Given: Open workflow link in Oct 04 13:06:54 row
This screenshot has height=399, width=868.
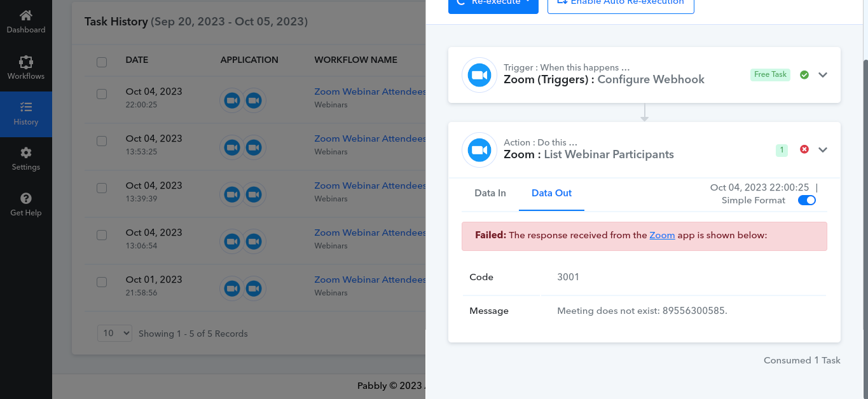Looking at the screenshot, I should point(369,233).
